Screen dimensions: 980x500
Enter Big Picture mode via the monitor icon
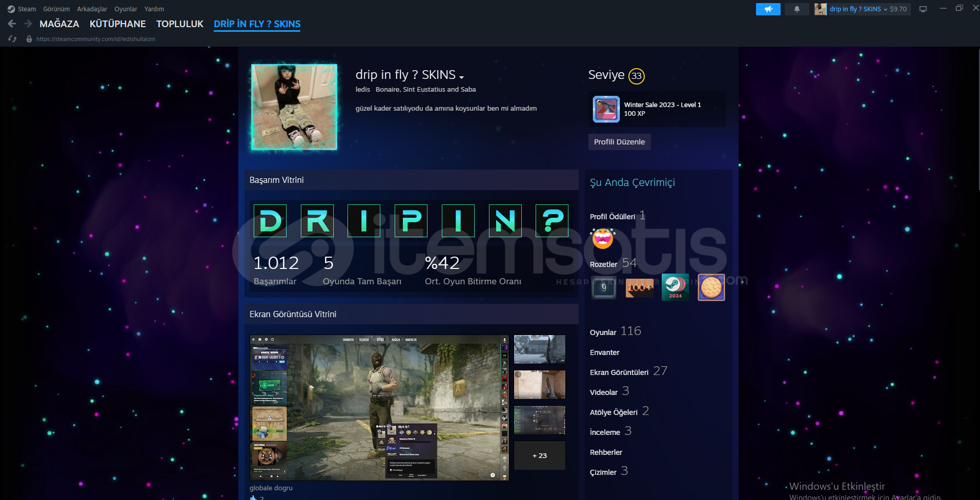pos(923,9)
